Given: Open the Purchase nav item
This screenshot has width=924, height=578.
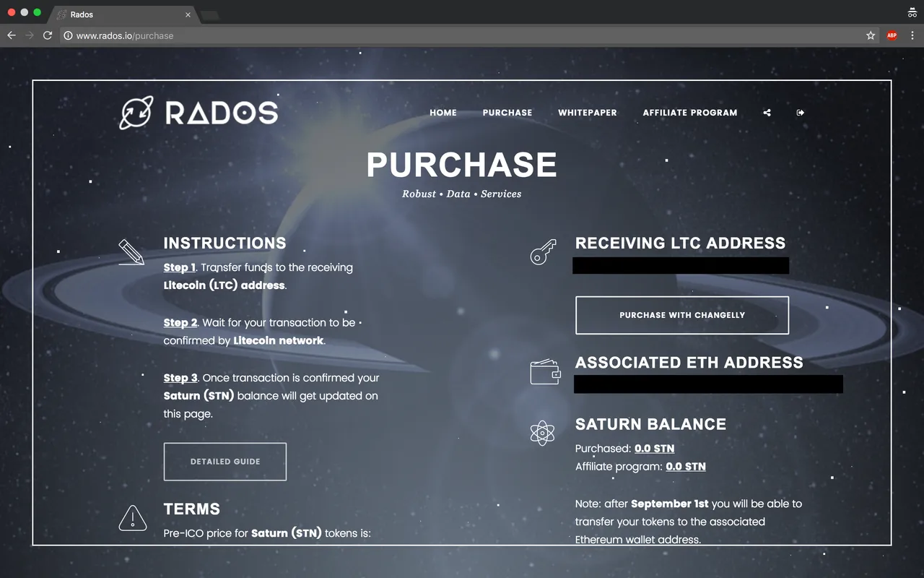Looking at the screenshot, I should tap(507, 113).
